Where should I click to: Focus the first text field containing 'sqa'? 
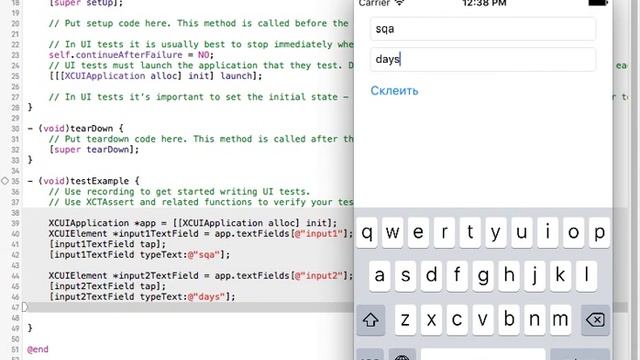click(483, 29)
